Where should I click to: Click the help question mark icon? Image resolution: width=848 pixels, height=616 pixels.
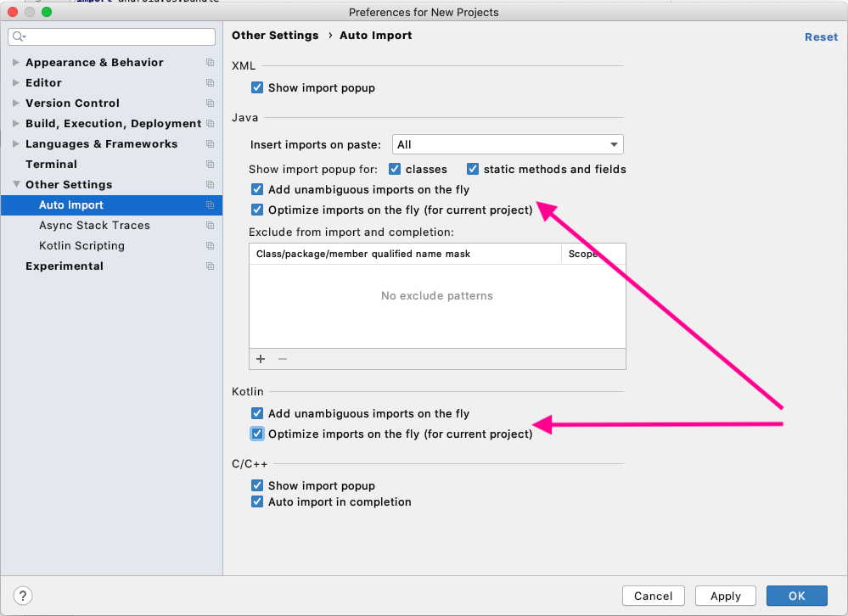[x=24, y=596]
